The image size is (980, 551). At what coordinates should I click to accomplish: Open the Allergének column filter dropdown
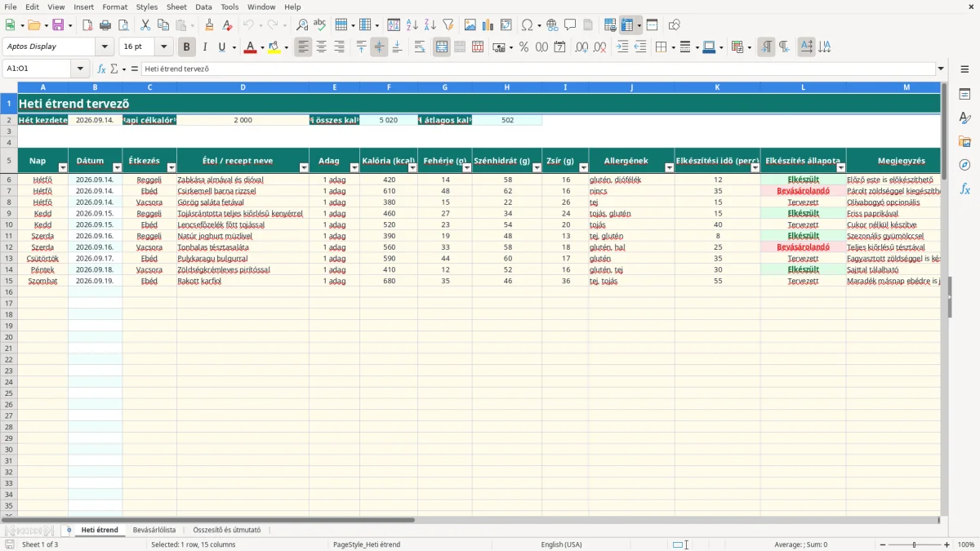tap(670, 167)
